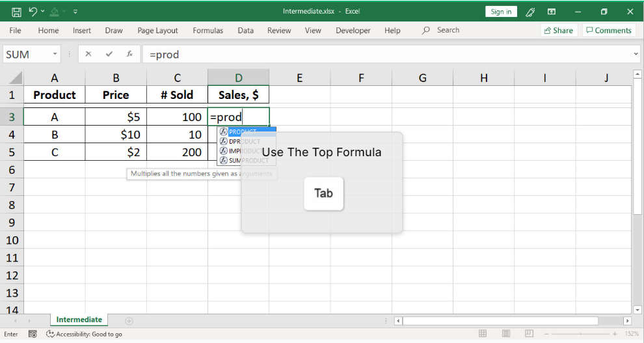Add new sheet with plus icon
This screenshot has height=343, width=644.
(129, 321)
